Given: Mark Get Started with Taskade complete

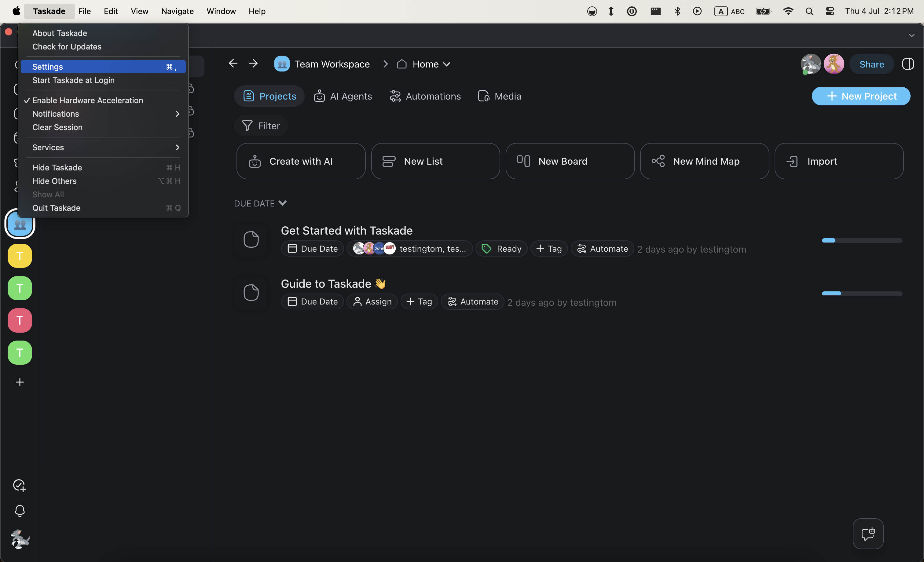Looking at the screenshot, I should 251,239.
